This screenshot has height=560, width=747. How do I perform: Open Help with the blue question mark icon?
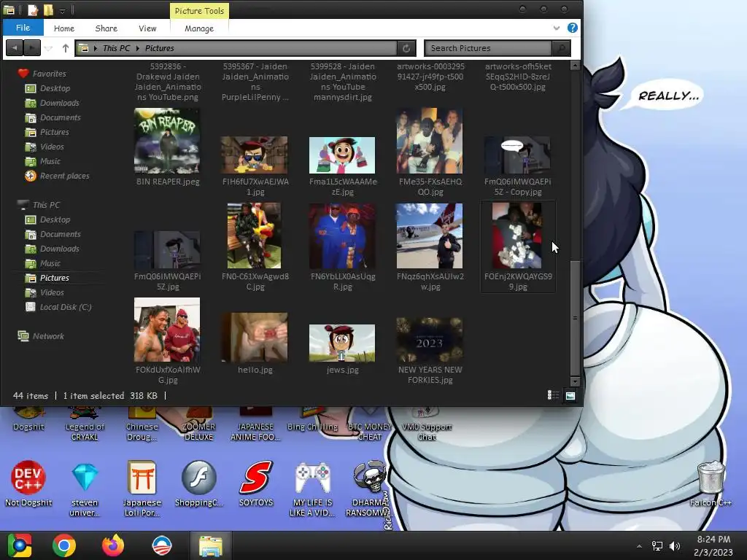(572, 28)
